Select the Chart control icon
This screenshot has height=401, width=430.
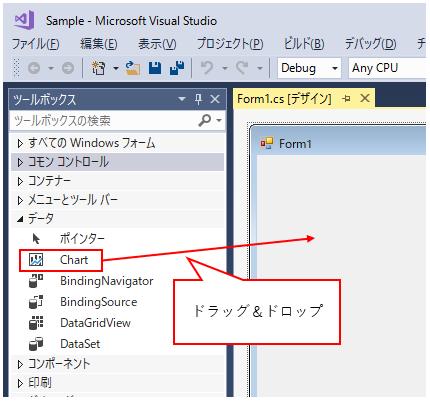point(36,260)
